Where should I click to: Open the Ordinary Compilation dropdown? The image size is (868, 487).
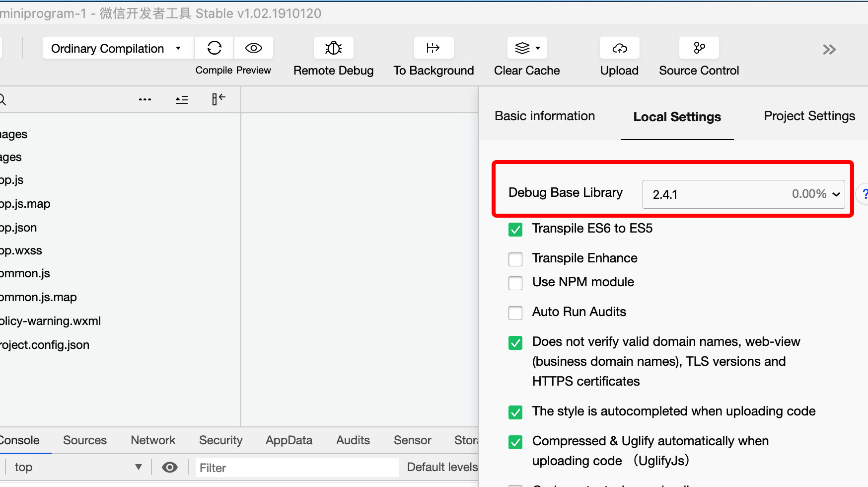pos(117,48)
